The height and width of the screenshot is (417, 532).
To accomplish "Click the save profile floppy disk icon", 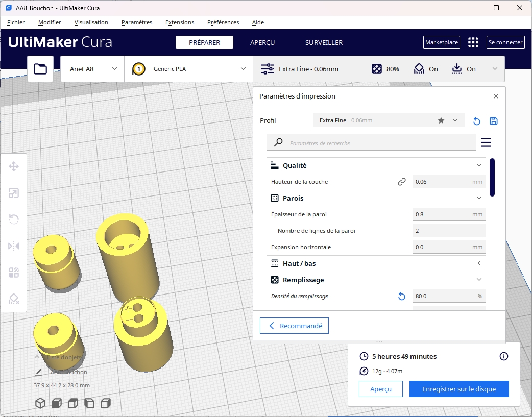I will point(494,121).
